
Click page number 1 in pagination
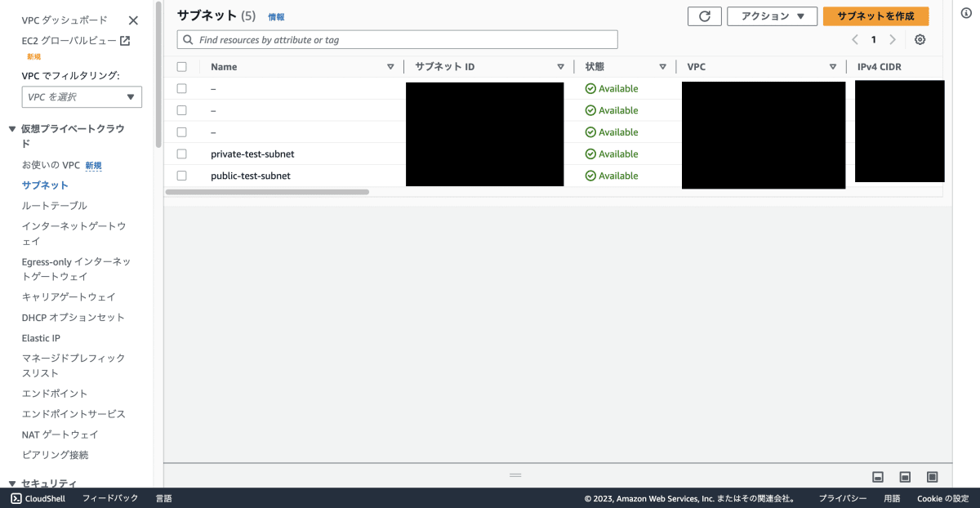tap(873, 39)
